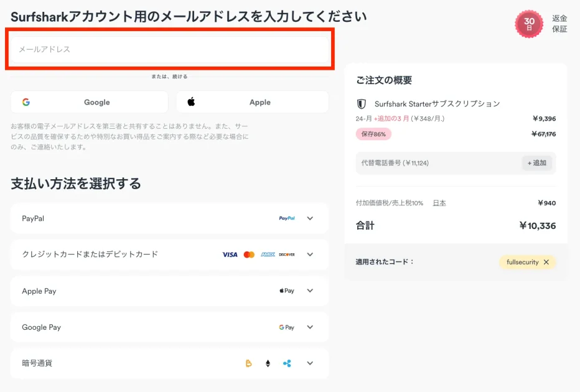Click the AMEX card logo
The height and width of the screenshot is (392, 580).
point(268,254)
